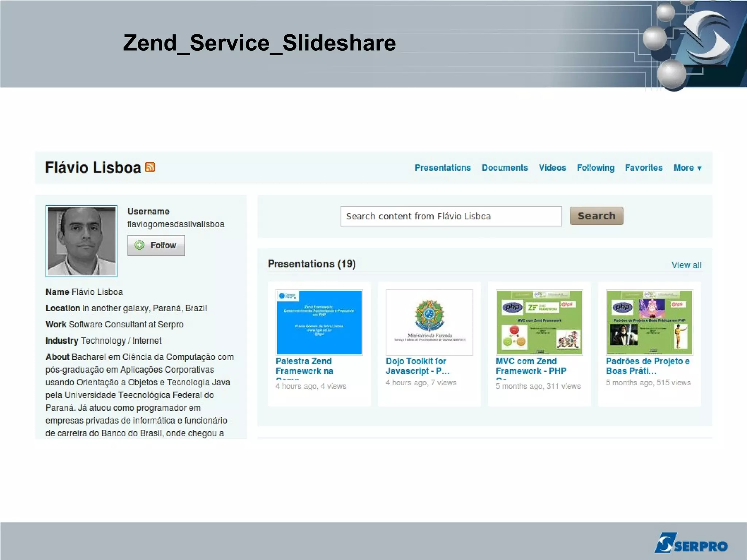Click the '4 hours ago, 4 views' text
Viewport: 747px width, 560px height.
coord(311,386)
